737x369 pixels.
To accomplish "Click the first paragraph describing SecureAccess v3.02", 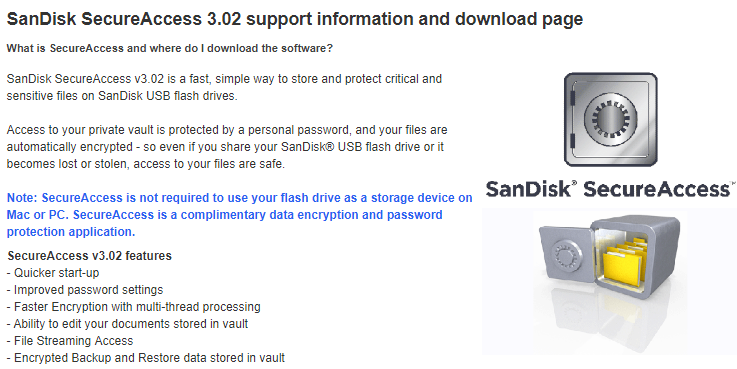I will (x=224, y=87).
